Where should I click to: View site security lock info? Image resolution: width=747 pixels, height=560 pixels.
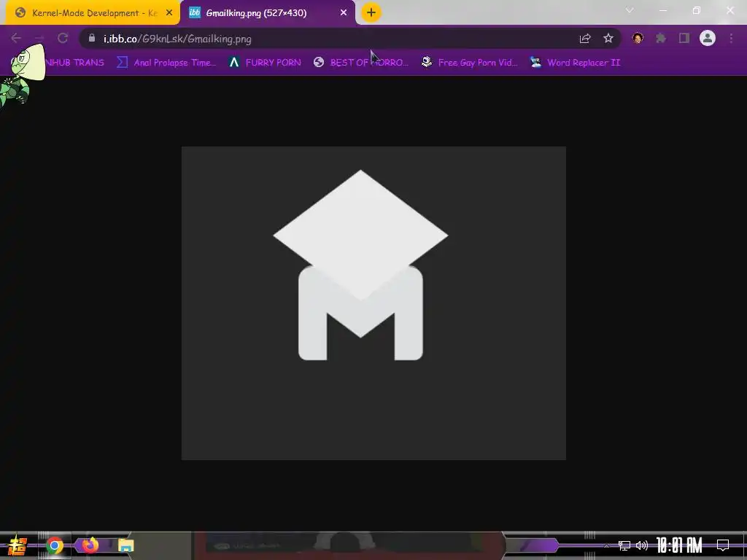pos(92,38)
